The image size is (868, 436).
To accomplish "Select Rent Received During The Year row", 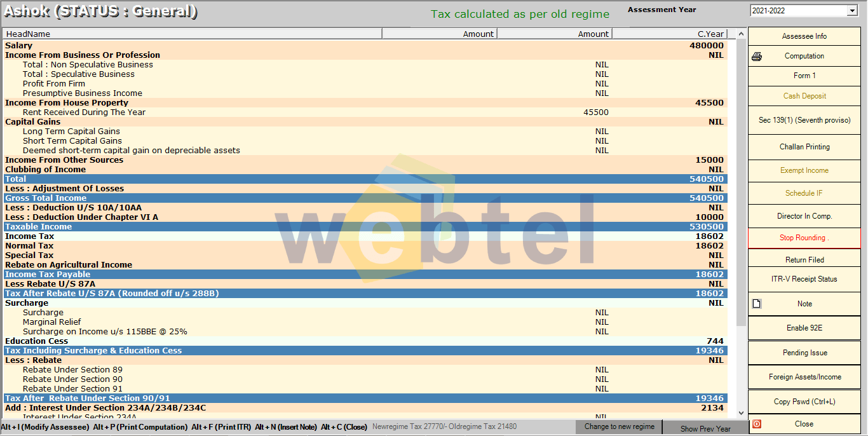I will point(365,112).
